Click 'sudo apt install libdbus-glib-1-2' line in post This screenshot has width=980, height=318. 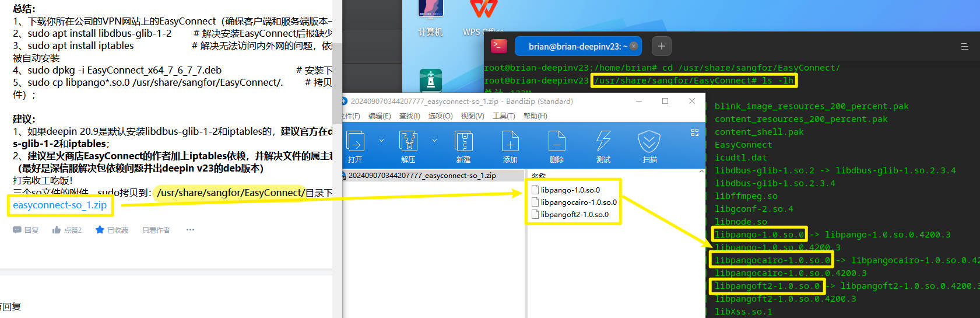[100, 33]
